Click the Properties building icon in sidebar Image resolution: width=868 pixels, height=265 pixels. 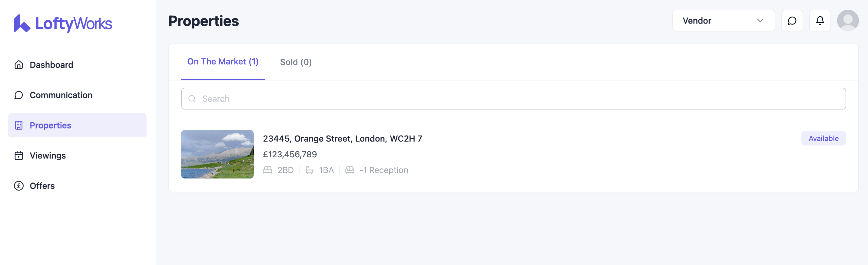pos(19,125)
